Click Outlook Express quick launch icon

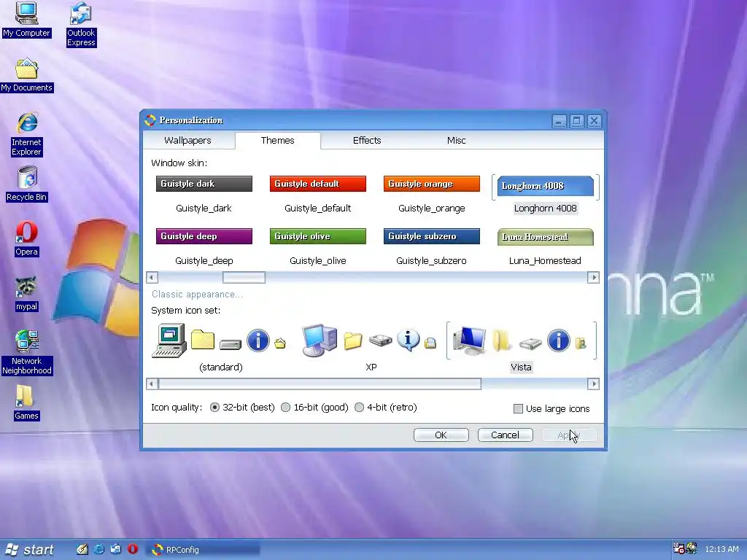[116, 549]
